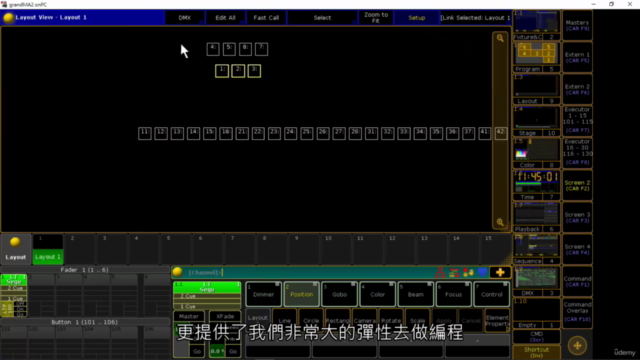
Task: Switch to Screen 2
Action: click(x=577, y=185)
